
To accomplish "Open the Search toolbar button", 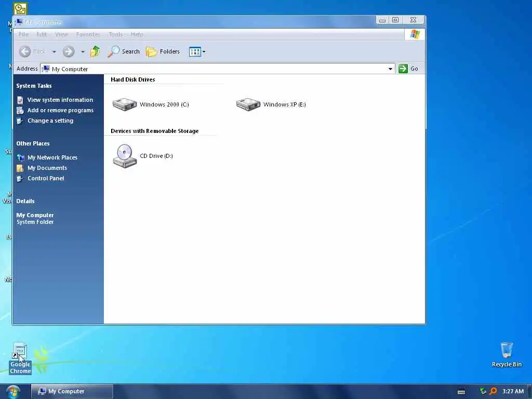I will [124, 51].
